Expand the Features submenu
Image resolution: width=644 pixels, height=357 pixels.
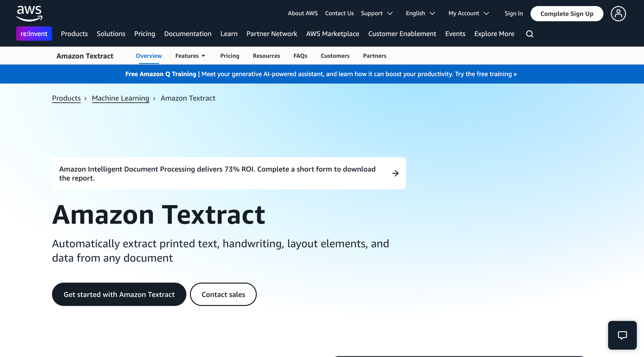(x=190, y=56)
